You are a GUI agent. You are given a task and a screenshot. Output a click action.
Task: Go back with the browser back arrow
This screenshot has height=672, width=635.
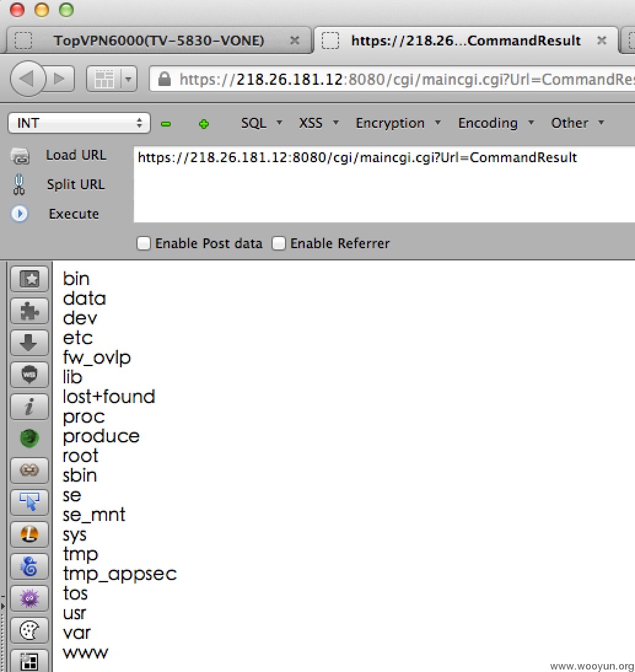(27, 79)
